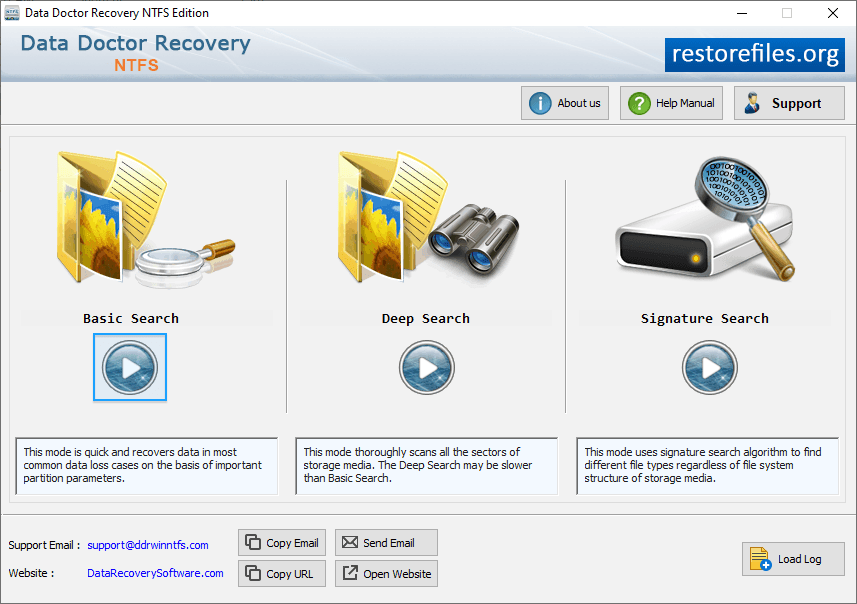Start Basic Search with its play button
This screenshot has width=857, height=604.
pyautogui.click(x=130, y=367)
